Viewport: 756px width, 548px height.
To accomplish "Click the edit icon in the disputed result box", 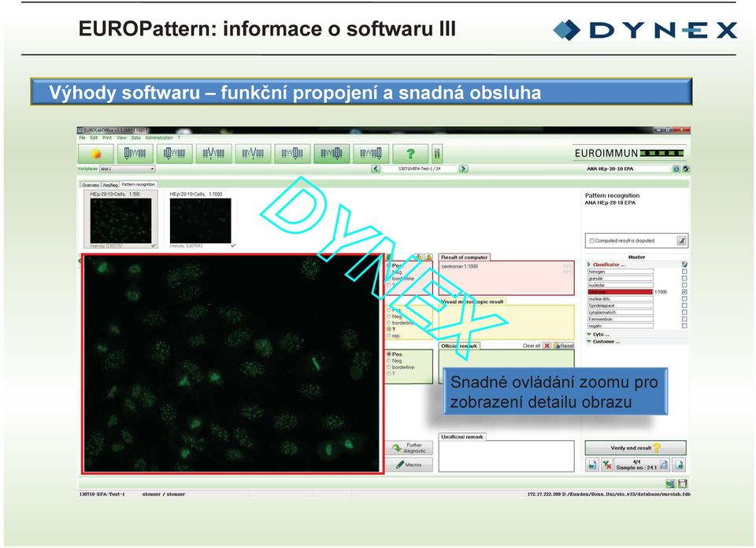I will 681,240.
